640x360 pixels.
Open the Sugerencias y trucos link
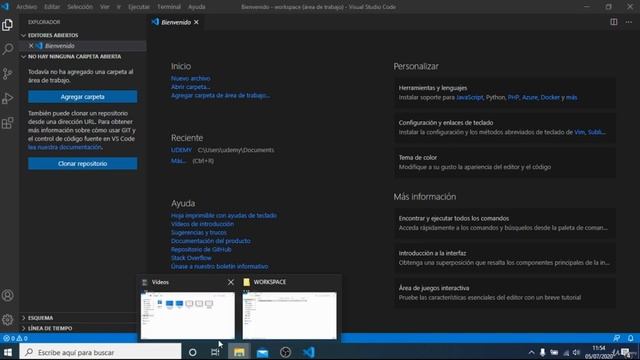point(199,233)
